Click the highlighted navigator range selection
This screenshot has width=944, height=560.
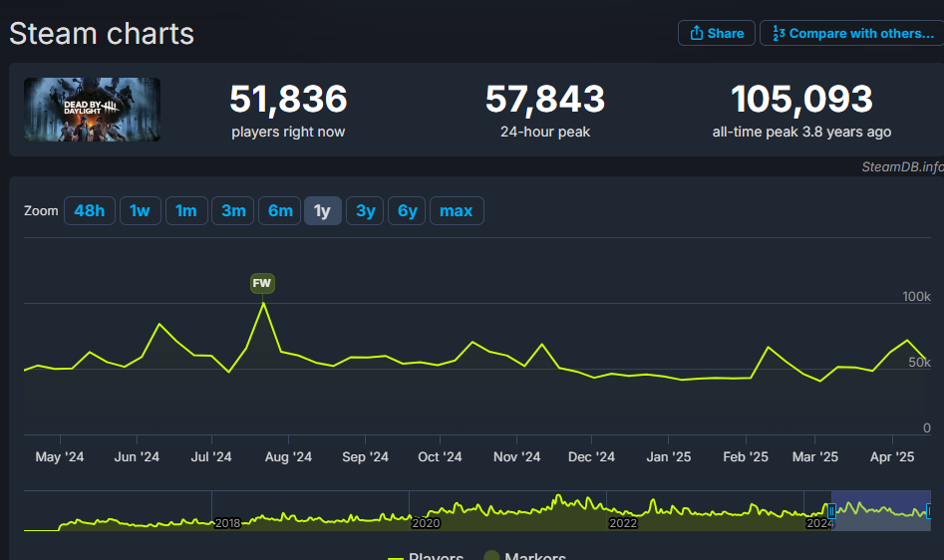(x=881, y=511)
